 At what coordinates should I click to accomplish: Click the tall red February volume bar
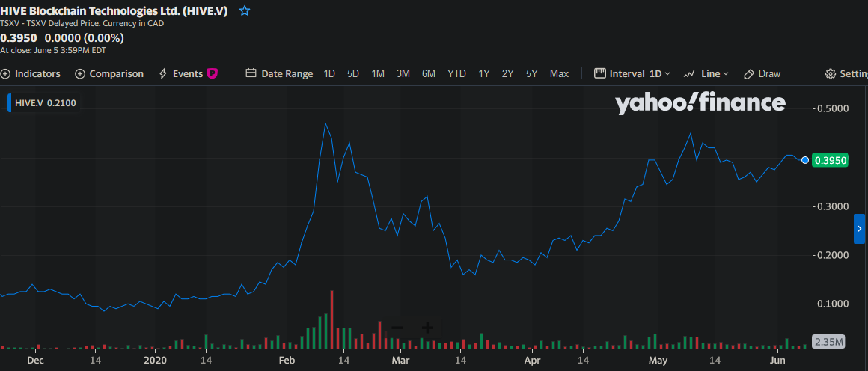332,319
